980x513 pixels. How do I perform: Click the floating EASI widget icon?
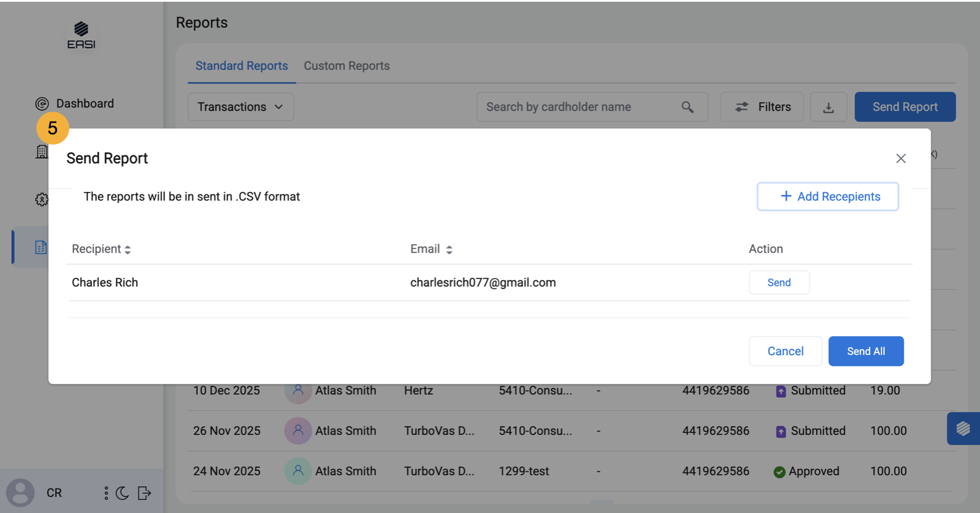[x=963, y=429]
